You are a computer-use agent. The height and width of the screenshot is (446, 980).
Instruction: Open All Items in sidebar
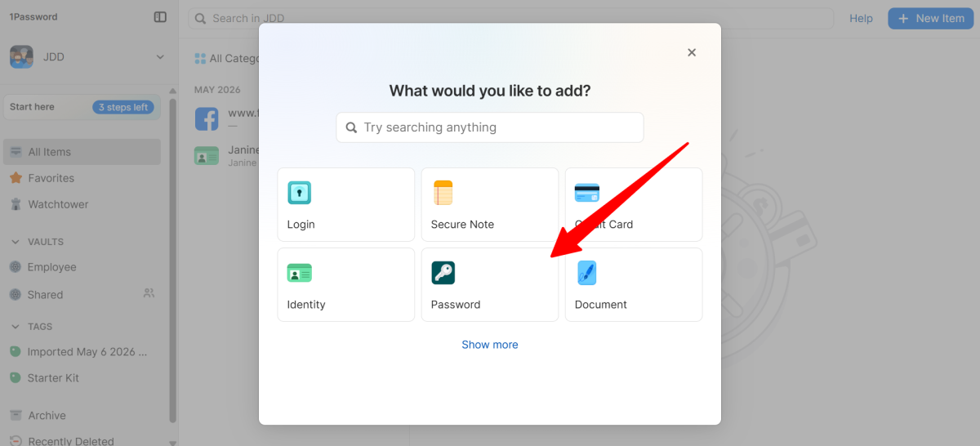tap(82, 152)
